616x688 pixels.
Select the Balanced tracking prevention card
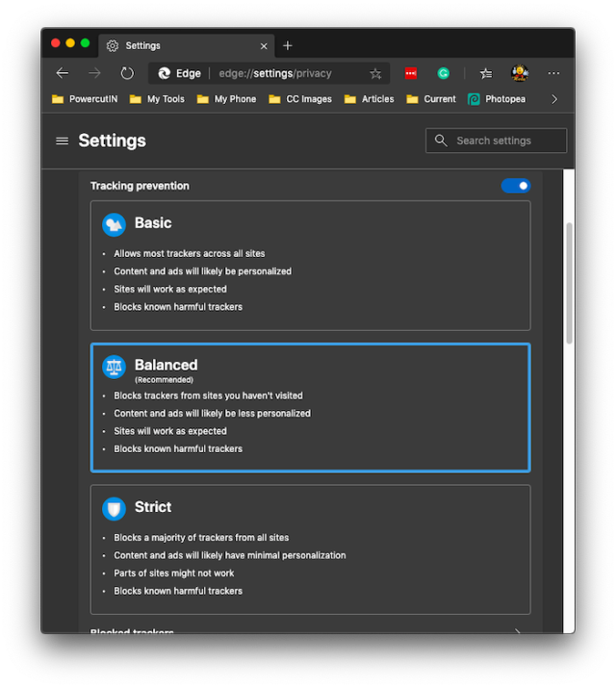click(310, 407)
